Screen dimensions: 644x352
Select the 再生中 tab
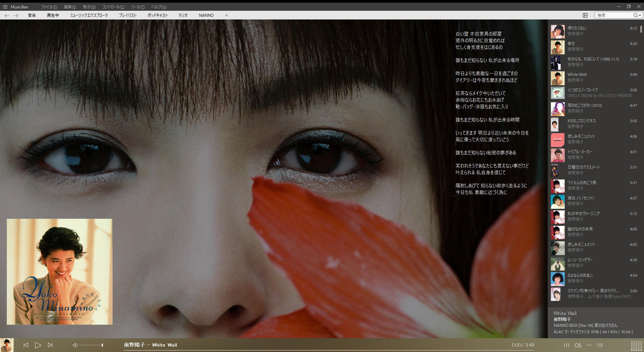point(53,15)
